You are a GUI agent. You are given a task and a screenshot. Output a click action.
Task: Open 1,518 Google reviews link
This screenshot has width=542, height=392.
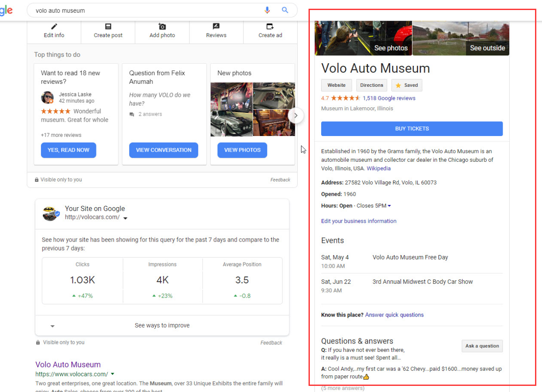[389, 98]
